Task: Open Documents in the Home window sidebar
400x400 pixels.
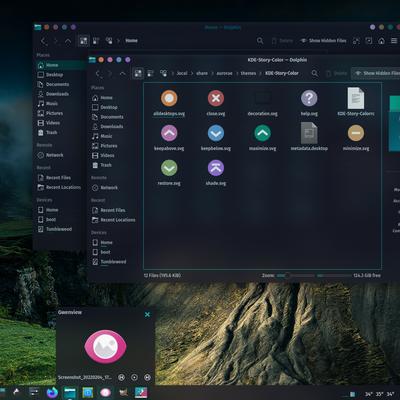Action: point(53,84)
